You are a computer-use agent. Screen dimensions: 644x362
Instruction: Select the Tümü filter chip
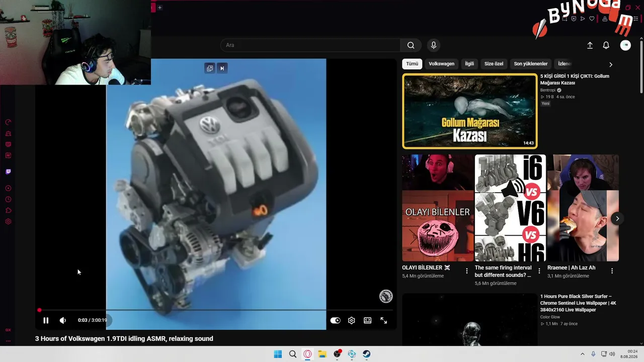(412, 64)
